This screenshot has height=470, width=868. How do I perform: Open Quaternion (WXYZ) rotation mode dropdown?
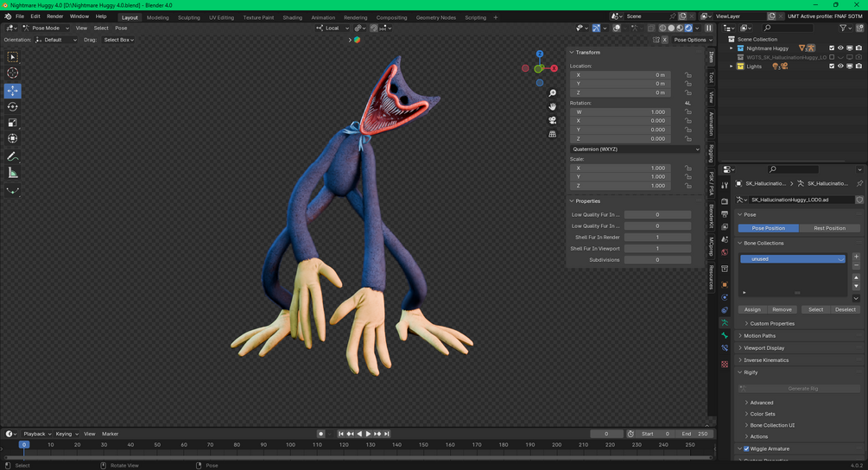tap(635, 149)
